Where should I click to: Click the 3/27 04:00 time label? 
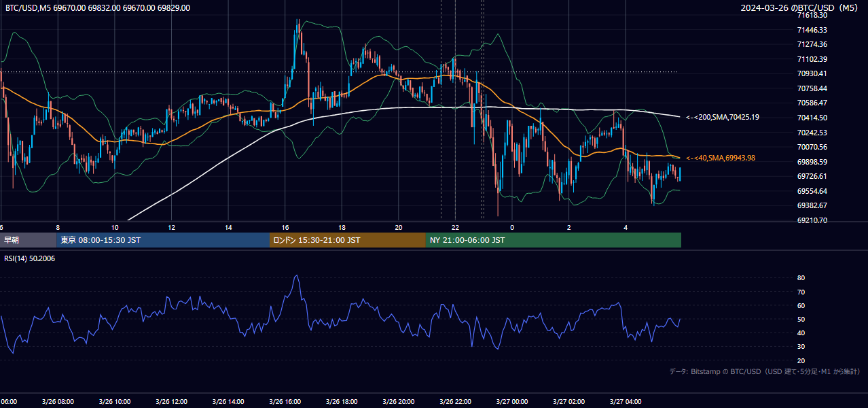point(626,402)
